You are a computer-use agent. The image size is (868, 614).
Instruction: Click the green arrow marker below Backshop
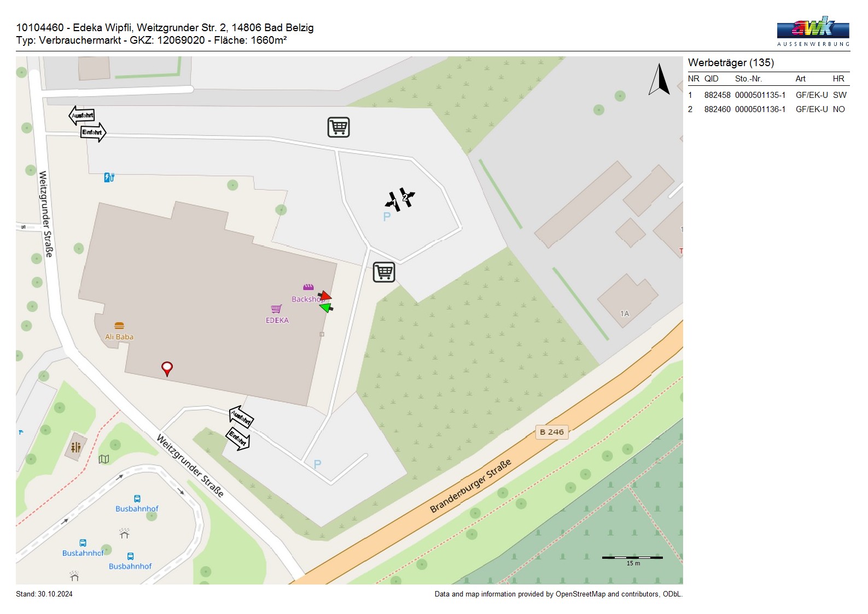click(x=327, y=308)
